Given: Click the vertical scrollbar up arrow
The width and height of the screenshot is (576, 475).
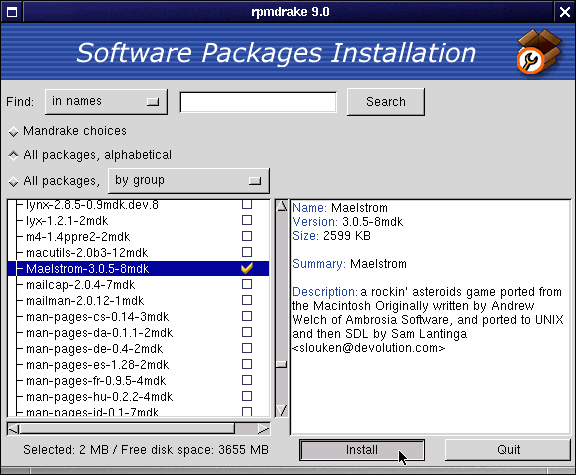Looking at the screenshot, I should pyautogui.click(x=282, y=206).
